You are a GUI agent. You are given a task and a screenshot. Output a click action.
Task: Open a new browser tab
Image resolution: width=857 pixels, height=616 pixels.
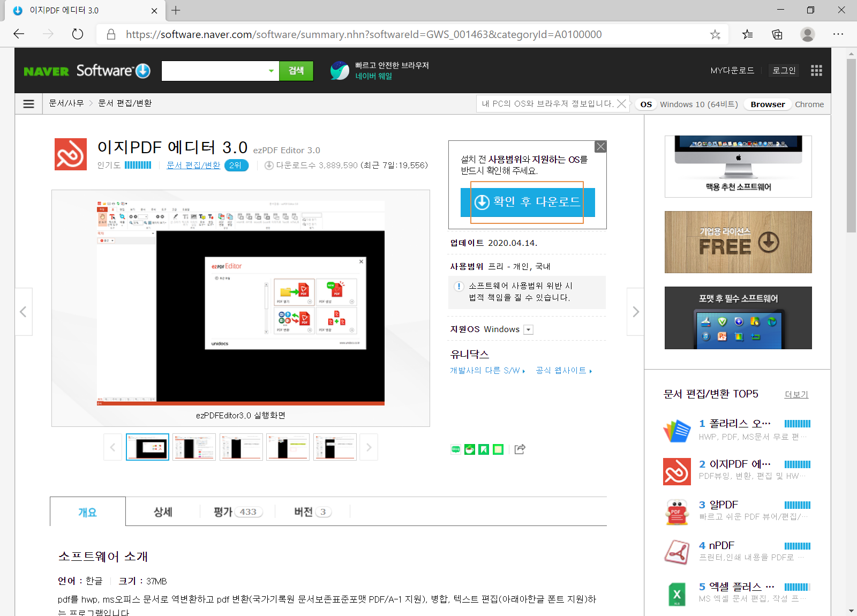(x=176, y=10)
